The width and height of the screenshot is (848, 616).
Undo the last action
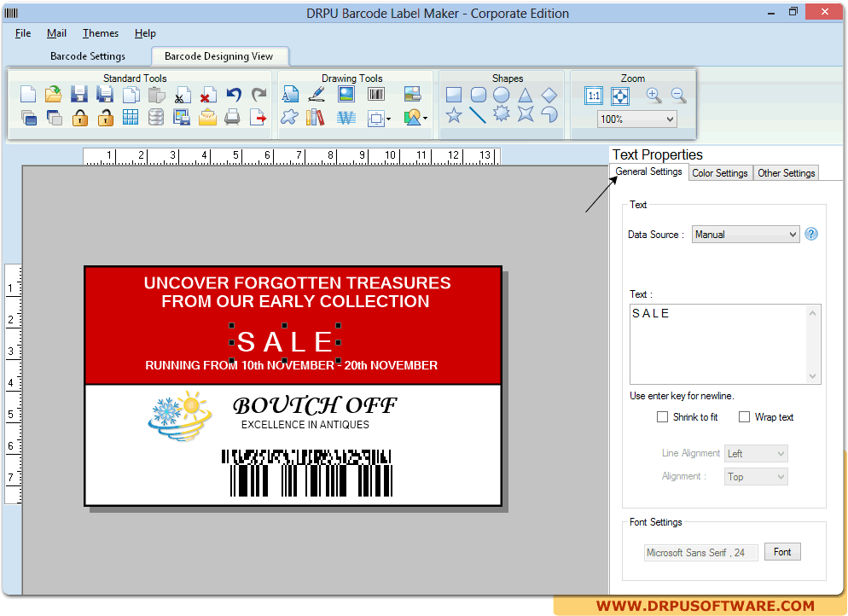(233, 95)
